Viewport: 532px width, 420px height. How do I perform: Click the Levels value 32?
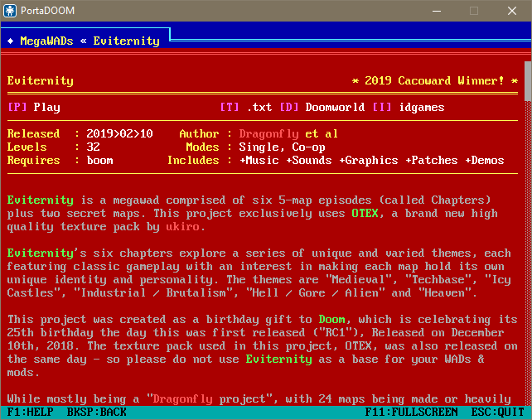click(x=93, y=147)
